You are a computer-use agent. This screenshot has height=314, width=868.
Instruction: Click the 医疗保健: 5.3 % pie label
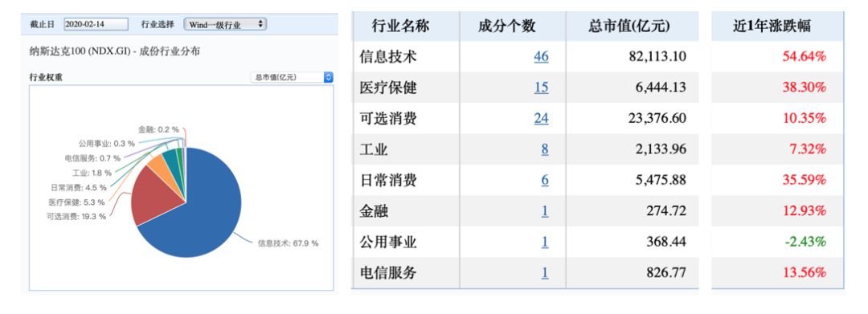(x=77, y=202)
